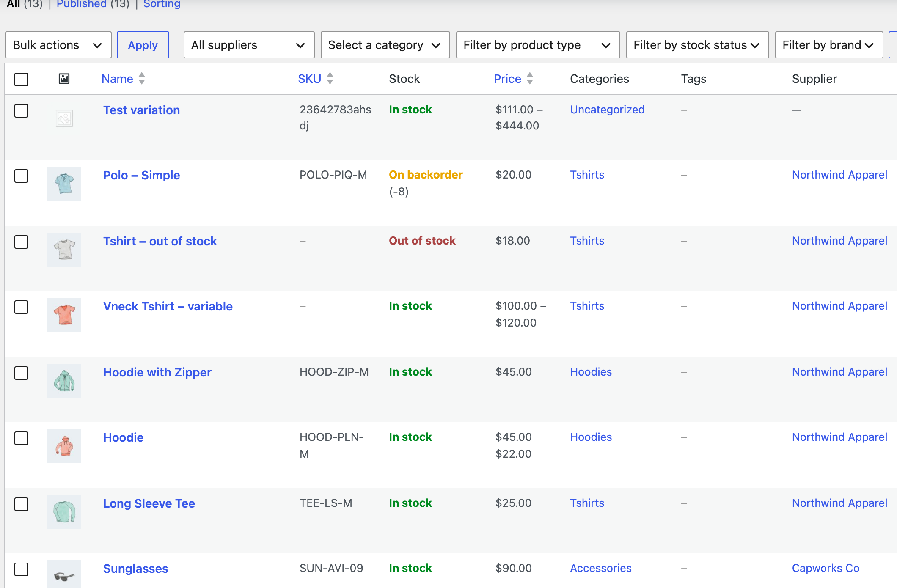The image size is (897, 588).
Task: Open the pink Hoodie thumbnail
Action: pos(64,446)
